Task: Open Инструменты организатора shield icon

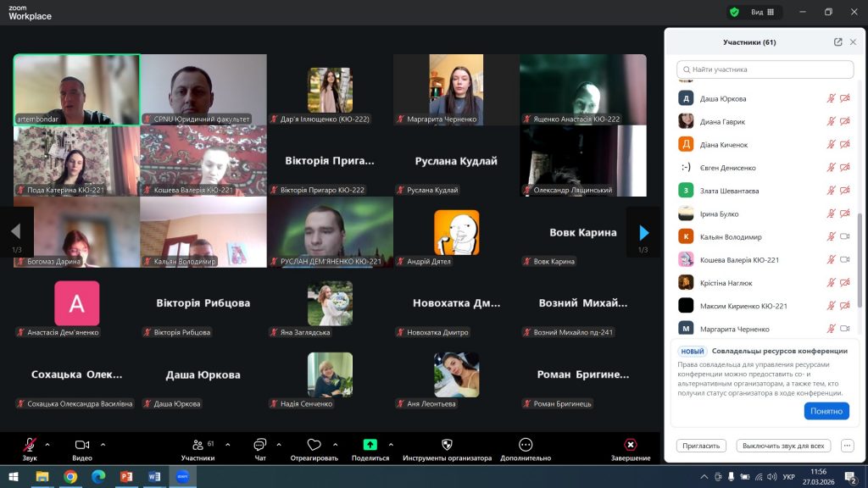Action: click(447, 445)
